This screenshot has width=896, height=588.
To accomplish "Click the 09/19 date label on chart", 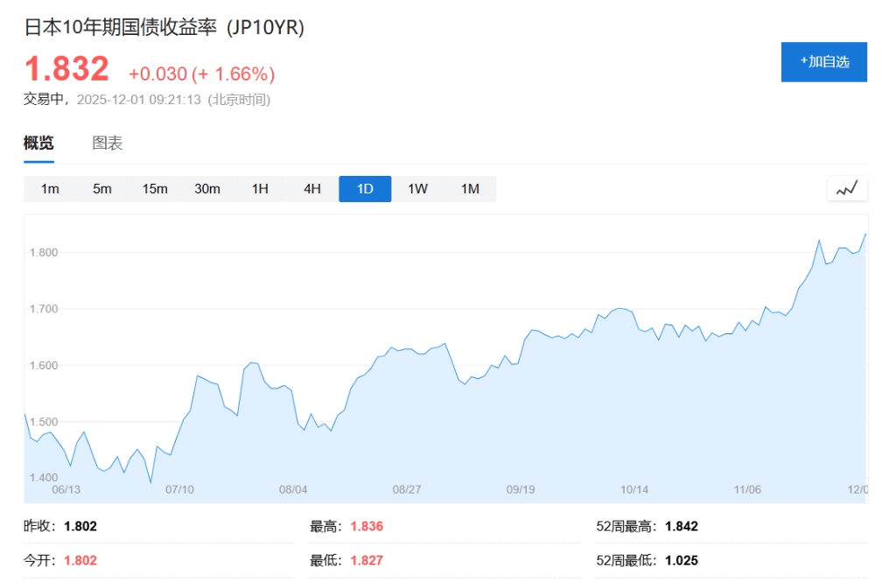I will [521, 489].
